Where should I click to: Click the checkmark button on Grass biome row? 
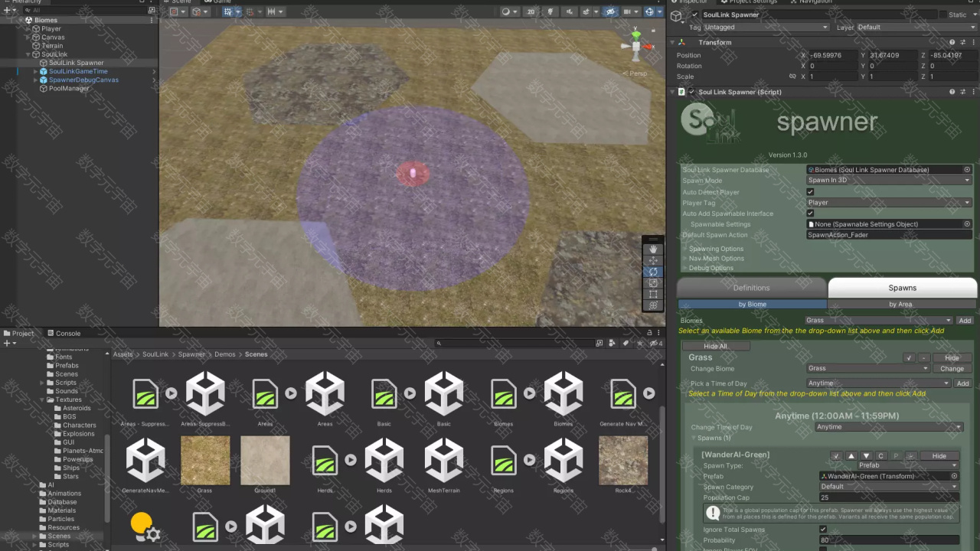tap(910, 358)
